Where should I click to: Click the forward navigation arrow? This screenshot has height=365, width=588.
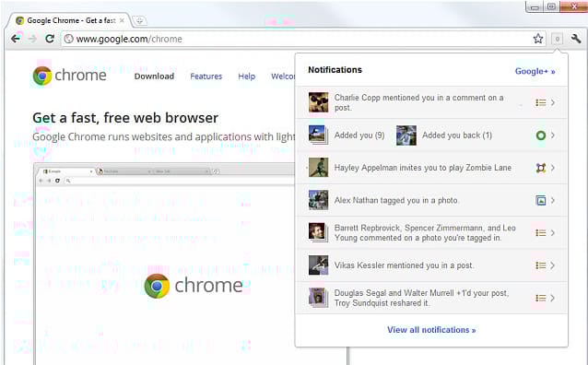click(x=32, y=39)
